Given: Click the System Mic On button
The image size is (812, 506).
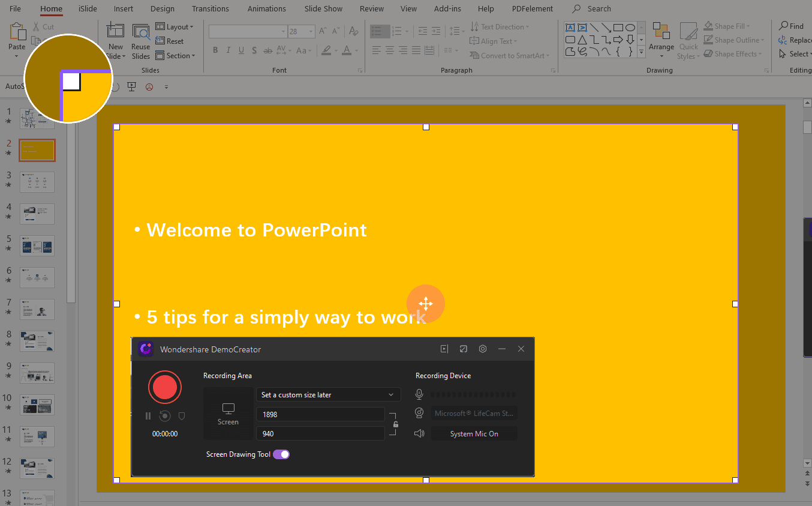Looking at the screenshot, I should pyautogui.click(x=474, y=434).
